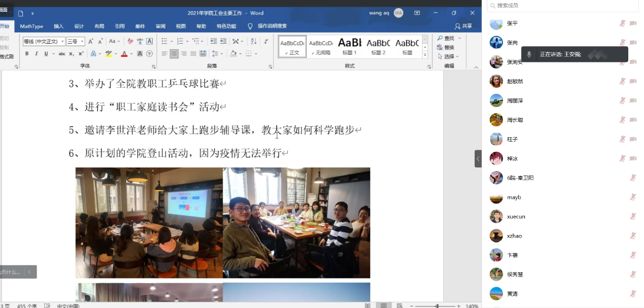Screen dimensions: 644x308
Task: Apply center alignment to the paragraph
Action: tap(174, 54)
